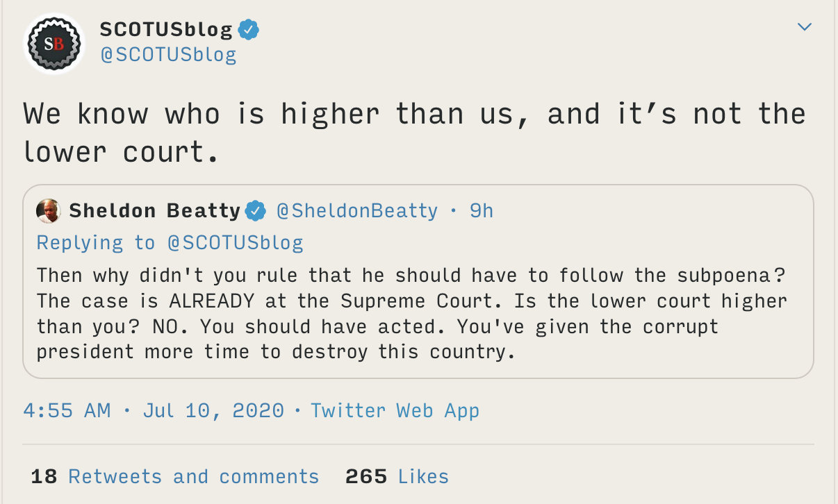Click SCOTUSblog's blue verified badge

tap(249, 30)
